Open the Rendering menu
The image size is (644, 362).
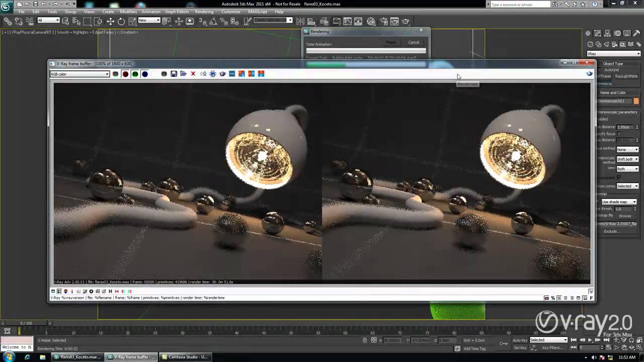pos(204,12)
